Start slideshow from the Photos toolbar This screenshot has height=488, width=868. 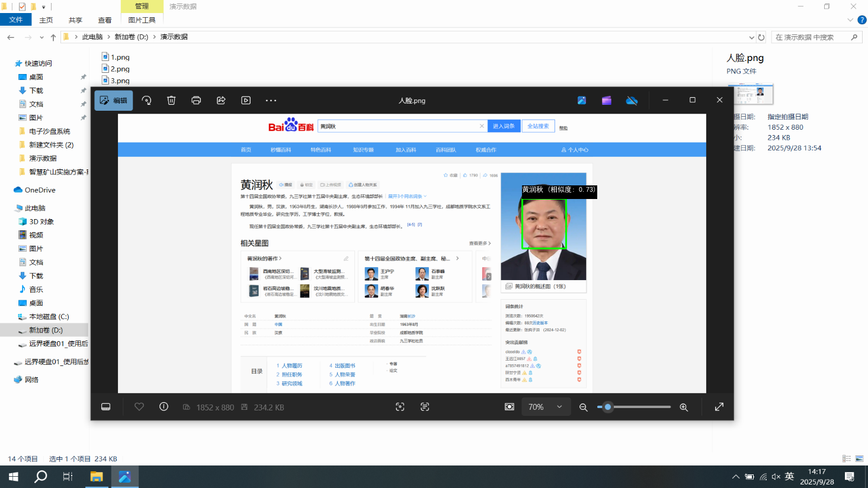pyautogui.click(x=246, y=101)
